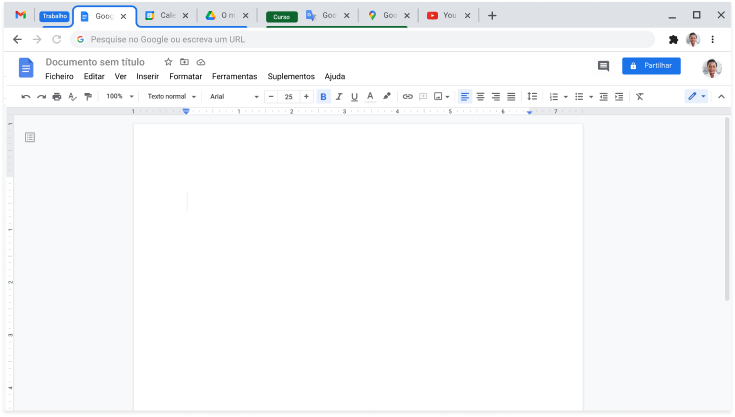This screenshot has width=735, height=417.
Task: Click the blue Partilhar button
Action: 651,66
